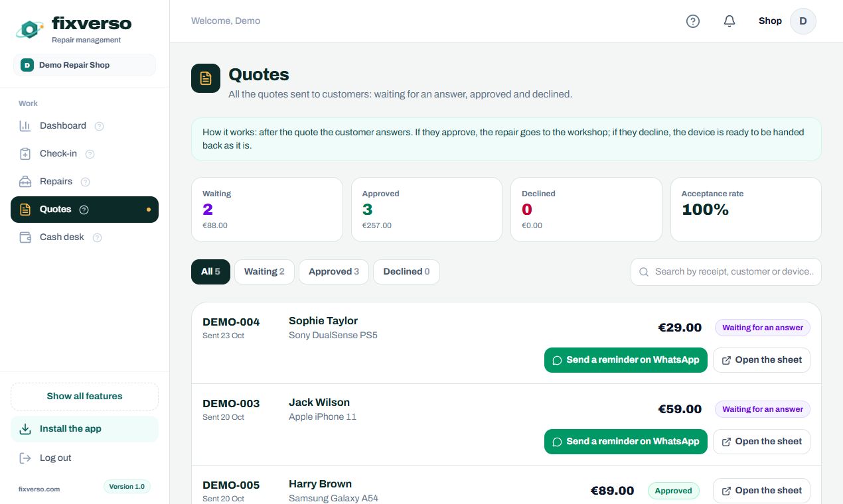Open the sheet for Jack Wilson
Image resolution: width=843 pixels, height=504 pixels.
point(761,442)
